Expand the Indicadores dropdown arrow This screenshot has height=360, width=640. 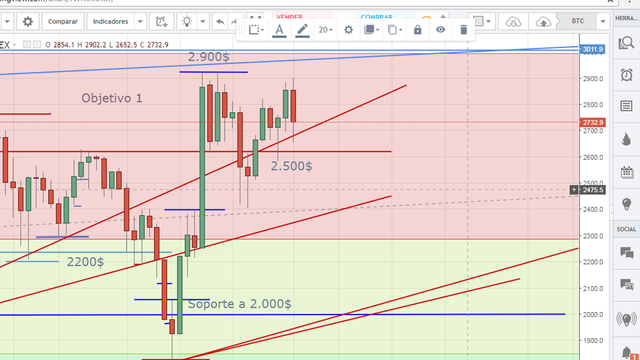coord(140,21)
